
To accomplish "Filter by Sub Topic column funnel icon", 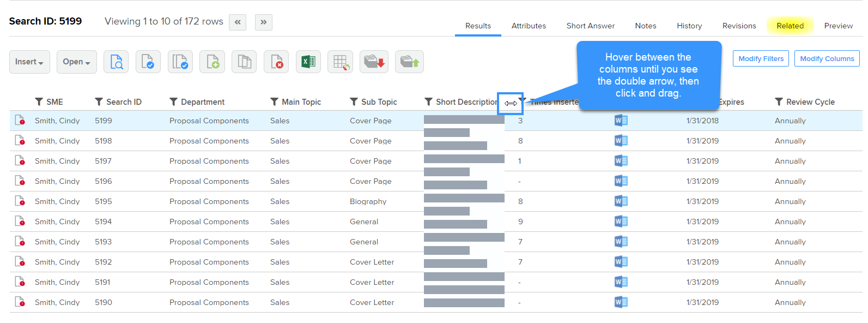I will 354,101.
